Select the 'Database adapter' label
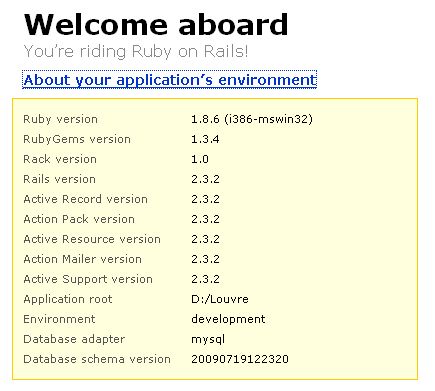Viewport: 435px width, 391px height. (74, 339)
